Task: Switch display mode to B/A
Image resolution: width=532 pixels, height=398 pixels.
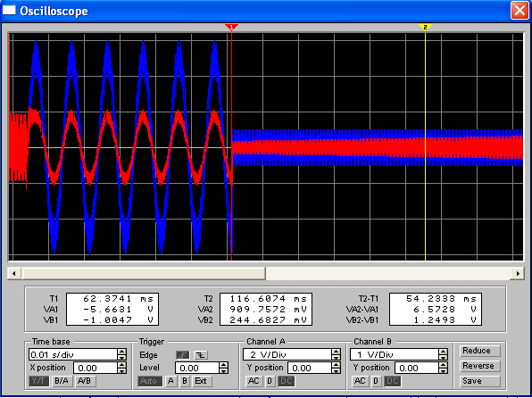Action: click(x=61, y=381)
